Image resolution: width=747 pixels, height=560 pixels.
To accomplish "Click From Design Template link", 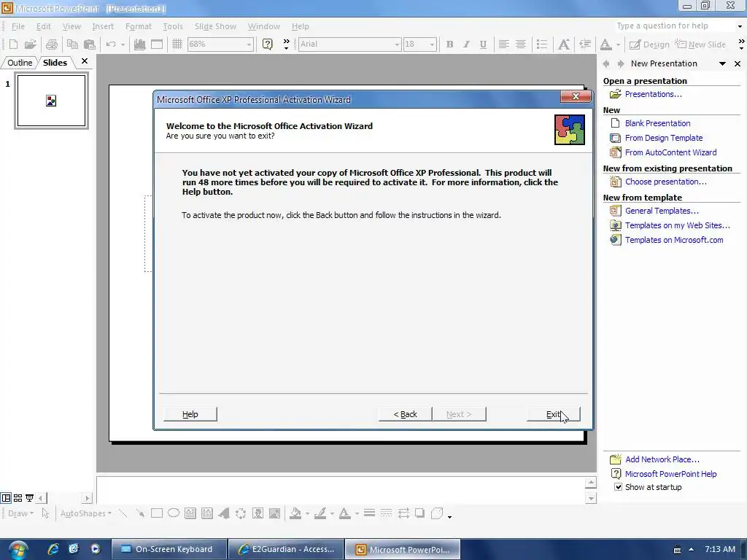I will [x=664, y=138].
